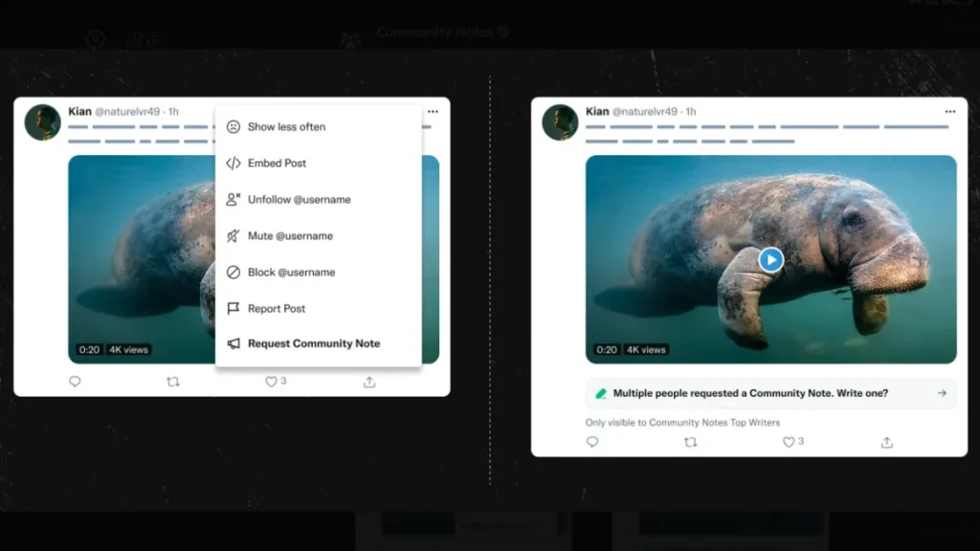Choose Embed Post from the menu

click(278, 163)
